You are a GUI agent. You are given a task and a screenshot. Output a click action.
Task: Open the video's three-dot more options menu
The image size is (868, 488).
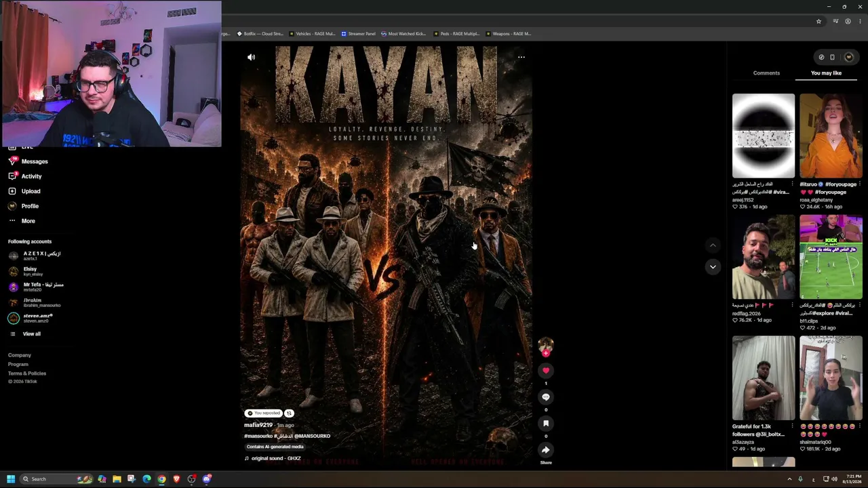[521, 57]
